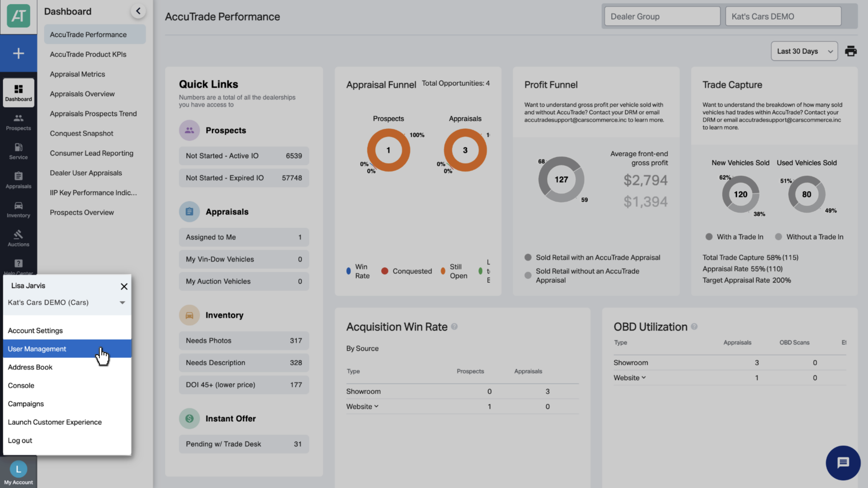The image size is (868, 488).
Task: Open My Vin-Dow Vehicles quick link
Action: pyautogui.click(x=244, y=259)
